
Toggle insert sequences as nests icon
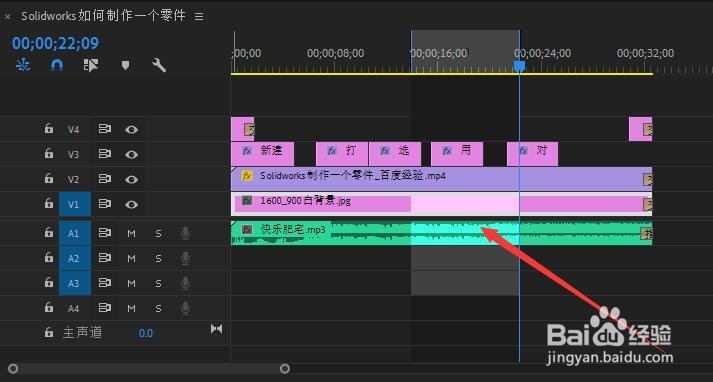tap(23, 66)
